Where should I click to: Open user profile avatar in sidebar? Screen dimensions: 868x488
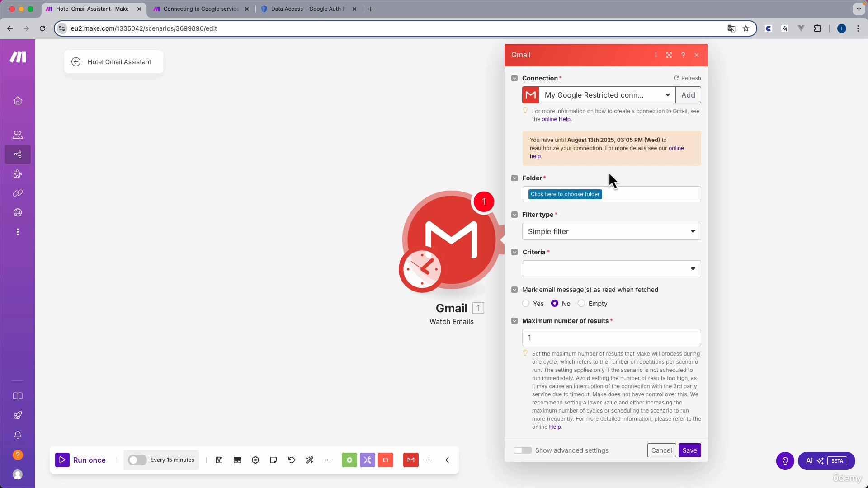click(x=18, y=474)
